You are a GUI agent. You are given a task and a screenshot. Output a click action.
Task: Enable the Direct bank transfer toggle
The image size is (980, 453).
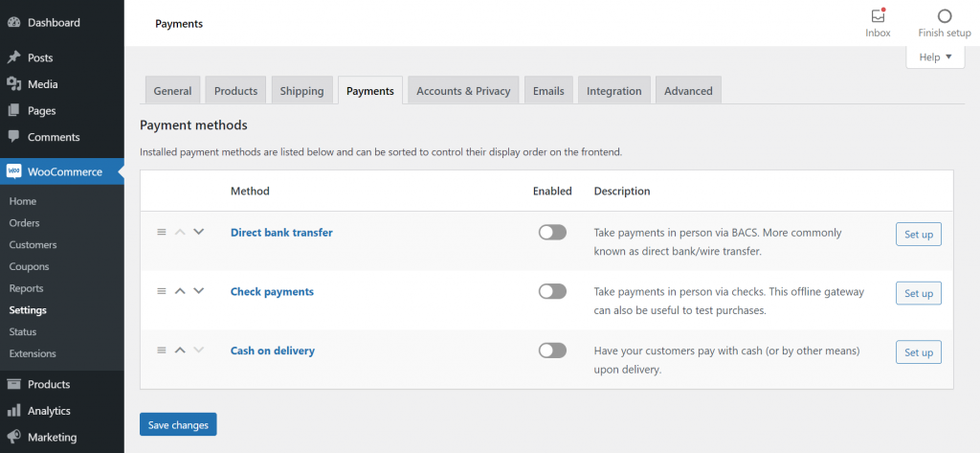[x=552, y=233]
